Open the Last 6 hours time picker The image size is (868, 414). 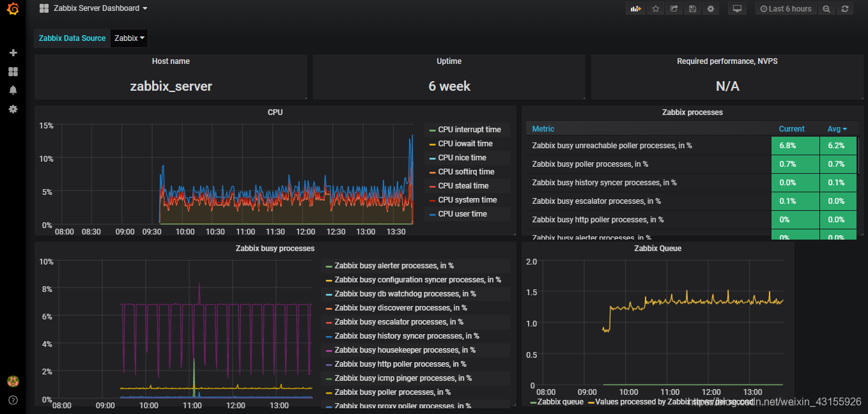point(786,9)
